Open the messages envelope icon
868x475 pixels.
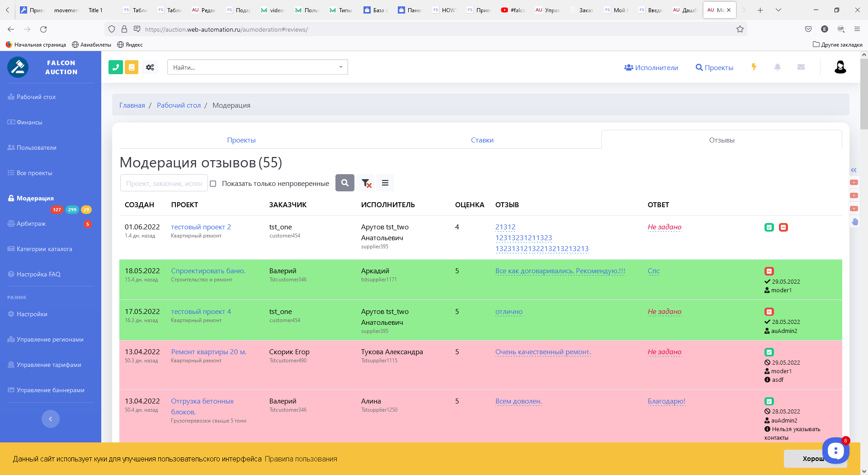801,67
